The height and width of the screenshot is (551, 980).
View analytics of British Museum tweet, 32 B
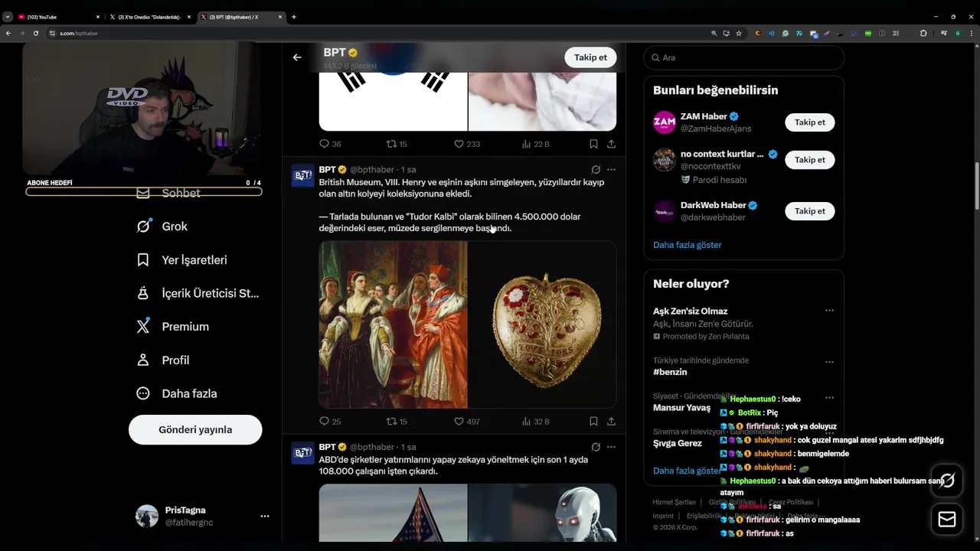click(535, 422)
